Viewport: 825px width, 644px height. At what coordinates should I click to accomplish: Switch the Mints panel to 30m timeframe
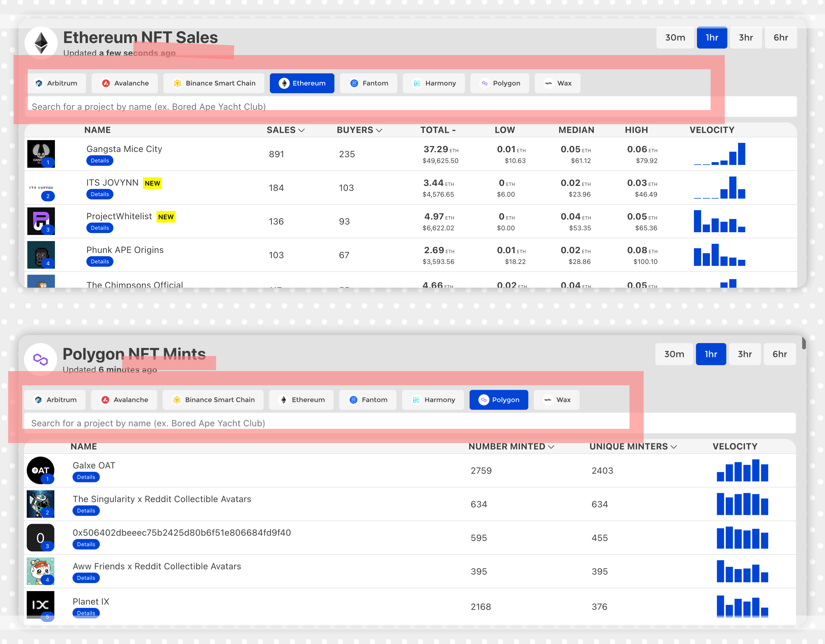pyautogui.click(x=674, y=354)
